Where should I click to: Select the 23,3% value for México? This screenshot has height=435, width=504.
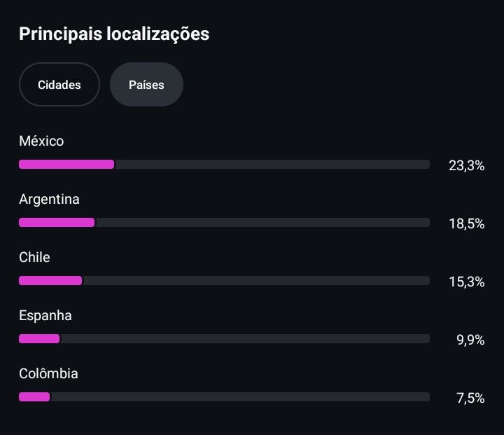click(x=466, y=166)
